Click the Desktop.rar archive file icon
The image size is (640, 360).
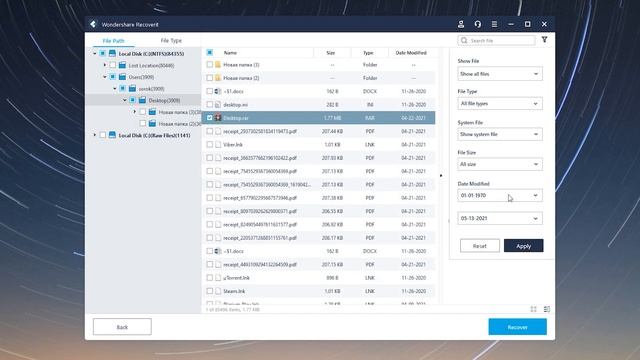pyautogui.click(x=218, y=118)
